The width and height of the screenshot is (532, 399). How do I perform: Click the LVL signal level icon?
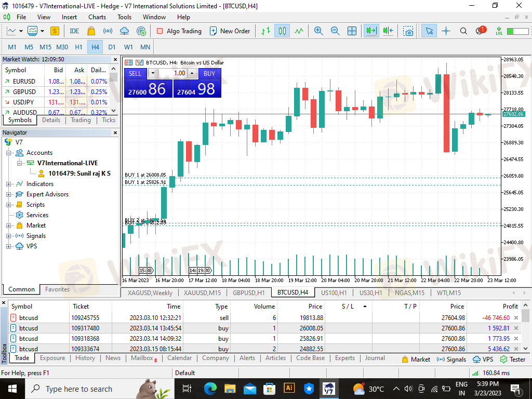[x=499, y=31]
